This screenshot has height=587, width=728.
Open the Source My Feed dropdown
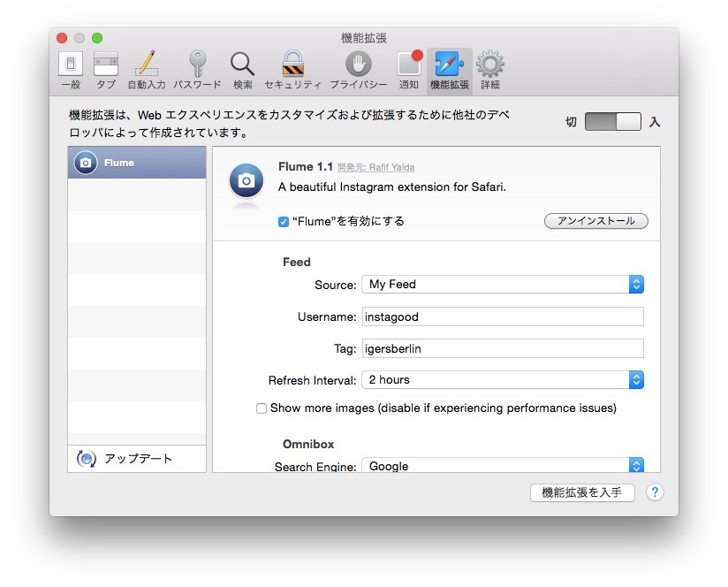[503, 284]
